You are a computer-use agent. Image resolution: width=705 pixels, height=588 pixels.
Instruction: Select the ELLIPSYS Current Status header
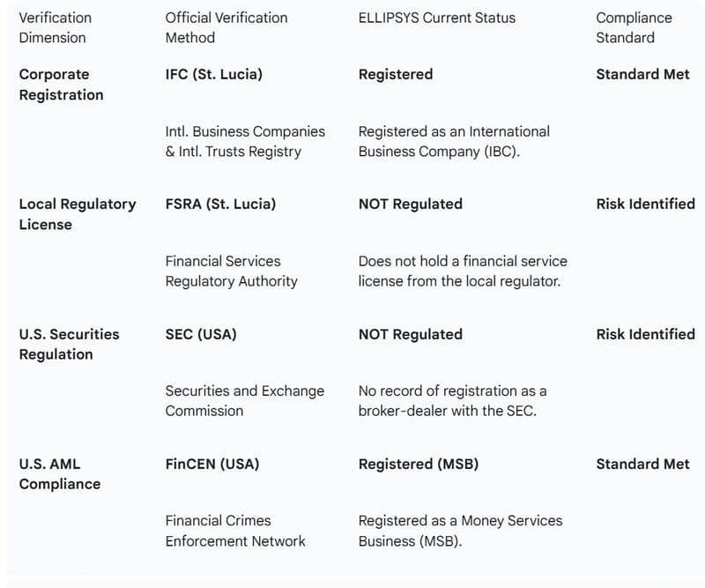pos(436,18)
